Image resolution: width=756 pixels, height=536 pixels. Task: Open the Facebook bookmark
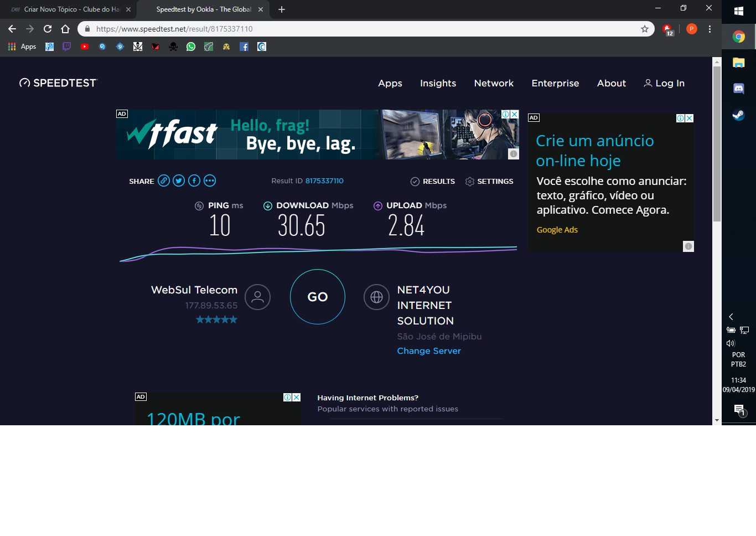point(244,47)
